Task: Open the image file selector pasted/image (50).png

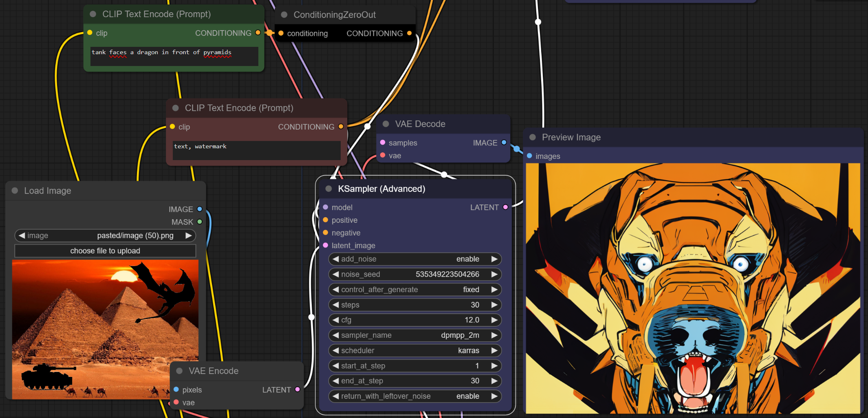Action: [x=105, y=235]
